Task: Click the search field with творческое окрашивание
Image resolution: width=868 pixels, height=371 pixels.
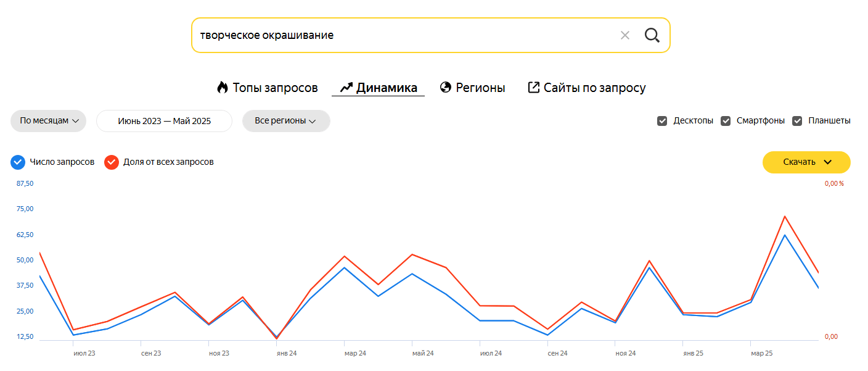Action: click(x=401, y=35)
